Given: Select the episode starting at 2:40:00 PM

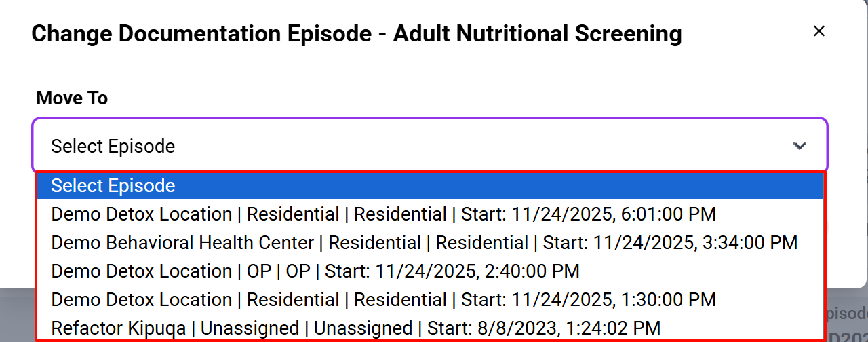Looking at the screenshot, I should point(315,271).
